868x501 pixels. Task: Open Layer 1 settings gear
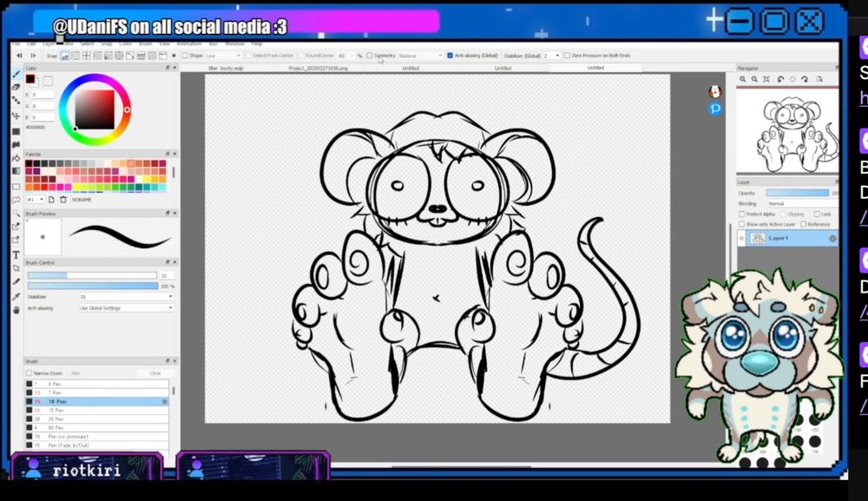[x=832, y=239]
